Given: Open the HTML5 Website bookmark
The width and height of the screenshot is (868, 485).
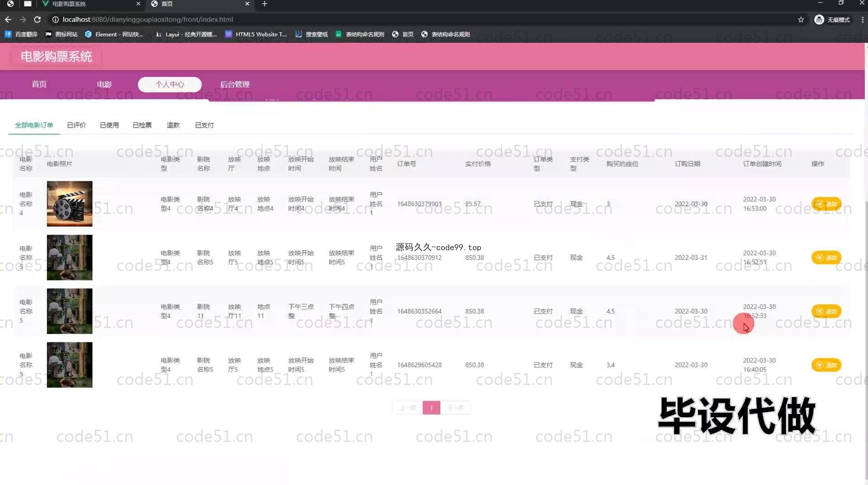Looking at the screenshot, I should pyautogui.click(x=256, y=34).
